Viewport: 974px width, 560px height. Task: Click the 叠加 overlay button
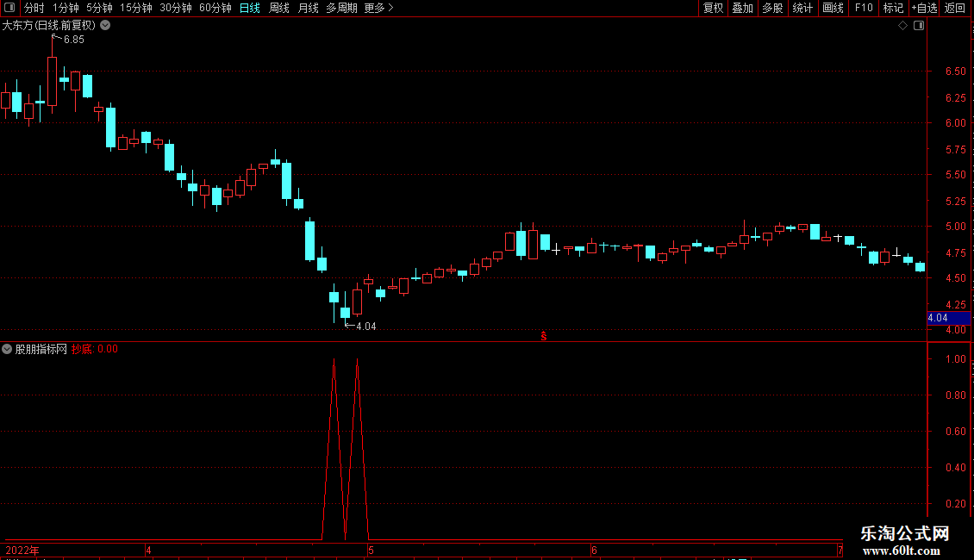[x=743, y=8]
